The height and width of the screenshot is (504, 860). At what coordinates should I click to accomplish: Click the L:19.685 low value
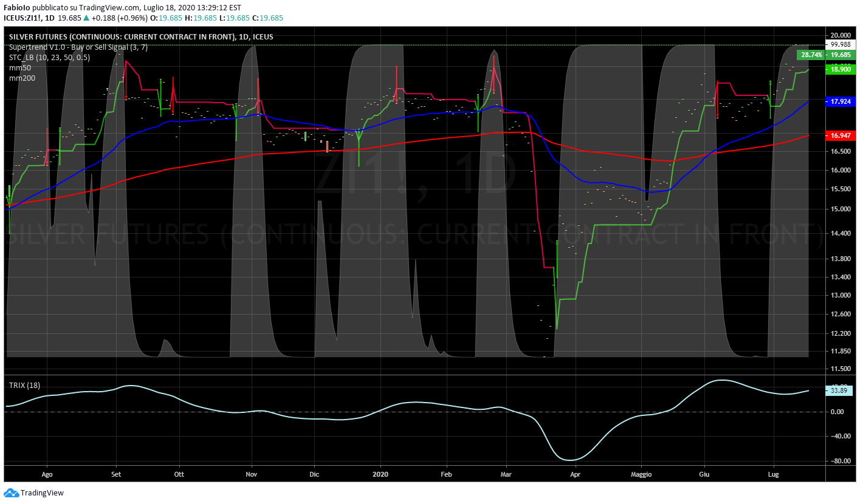point(236,18)
